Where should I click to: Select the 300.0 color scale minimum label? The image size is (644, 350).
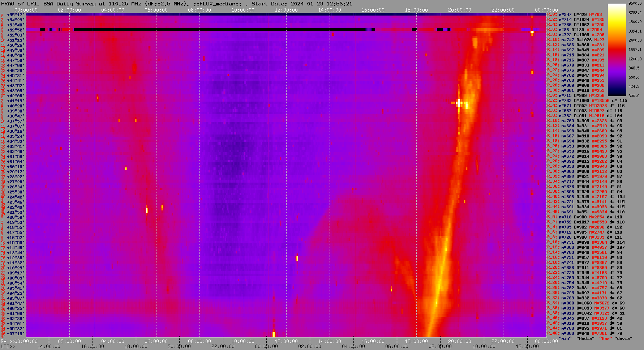(x=634, y=96)
